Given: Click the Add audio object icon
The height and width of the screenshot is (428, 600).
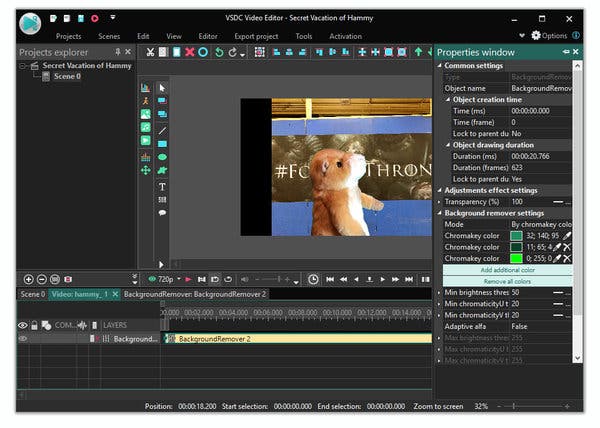Looking at the screenshot, I should click(x=145, y=127).
